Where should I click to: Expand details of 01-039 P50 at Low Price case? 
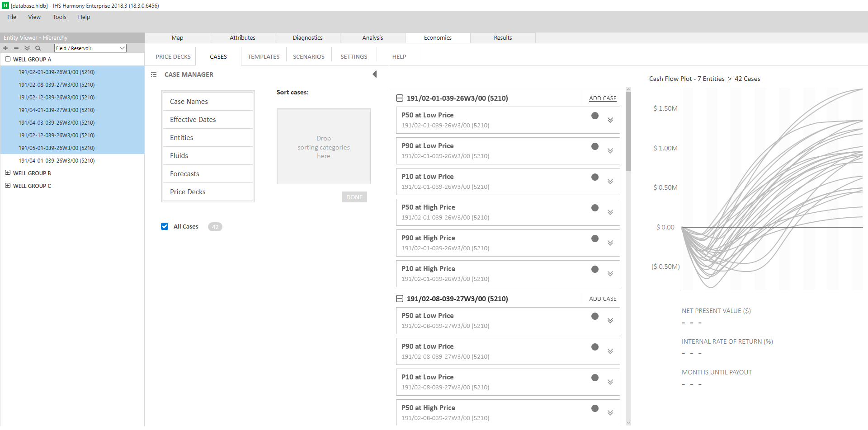[x=610, y=120]
